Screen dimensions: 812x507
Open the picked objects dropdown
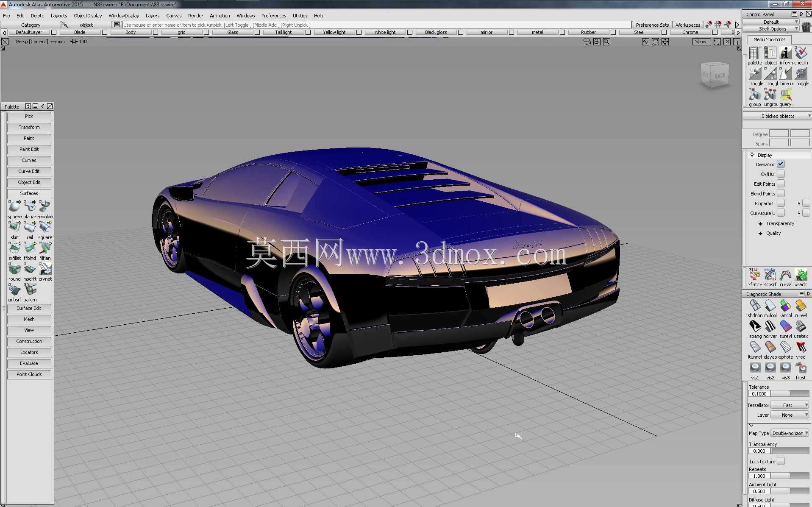tap(777, 116)
